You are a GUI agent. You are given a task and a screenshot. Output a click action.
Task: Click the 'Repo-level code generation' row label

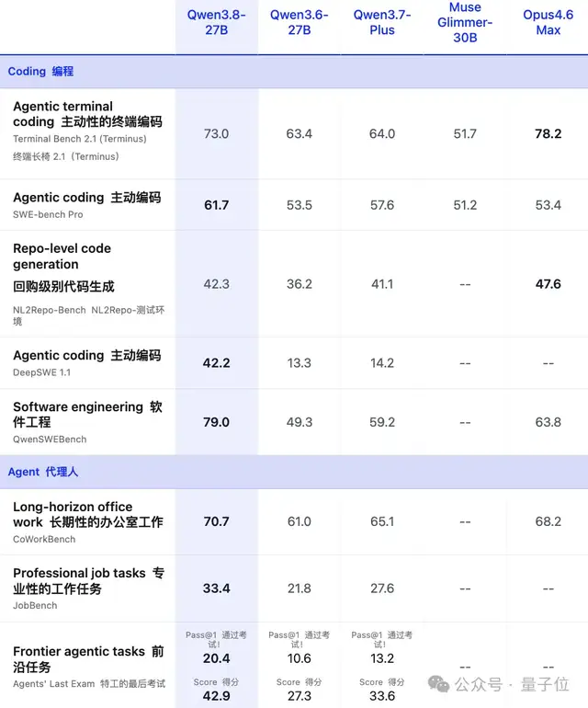pos(62,256)
